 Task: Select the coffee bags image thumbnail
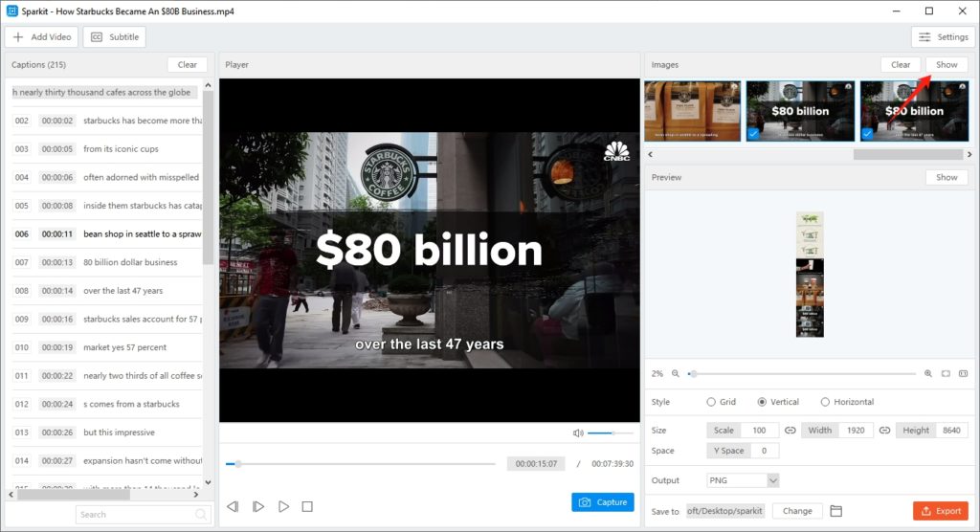click(693, 111)
